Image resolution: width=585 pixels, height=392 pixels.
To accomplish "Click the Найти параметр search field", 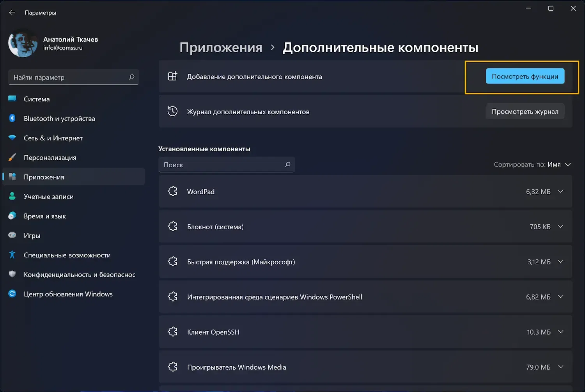I will [x=73, y=77].
